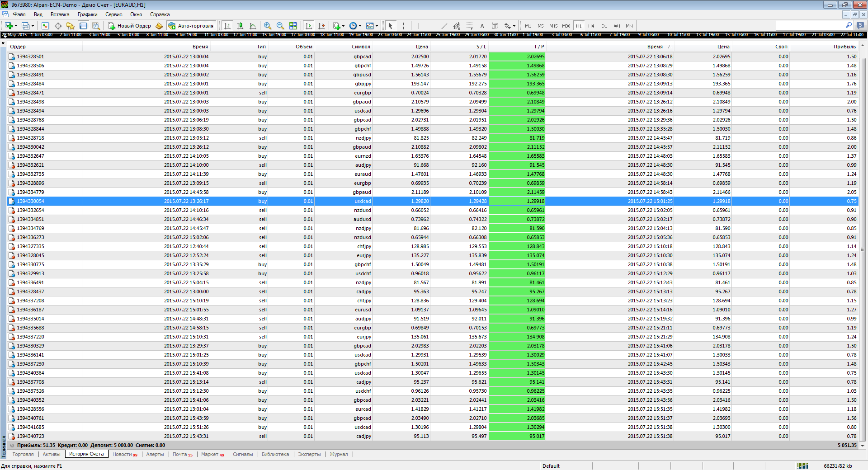Select the Line Chart icon
The height and width of the screenshot is (470, 868).
[253, 26]
